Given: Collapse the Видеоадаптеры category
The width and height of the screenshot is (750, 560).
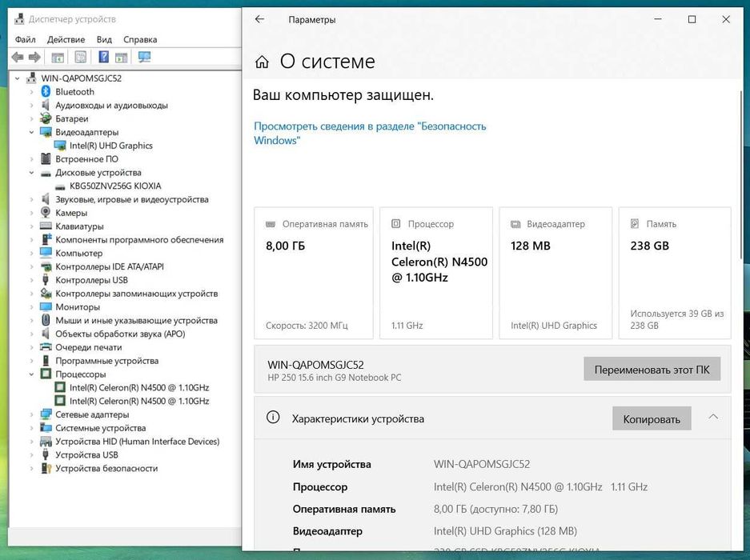Looking at the screenshot, I should point(31,132).
